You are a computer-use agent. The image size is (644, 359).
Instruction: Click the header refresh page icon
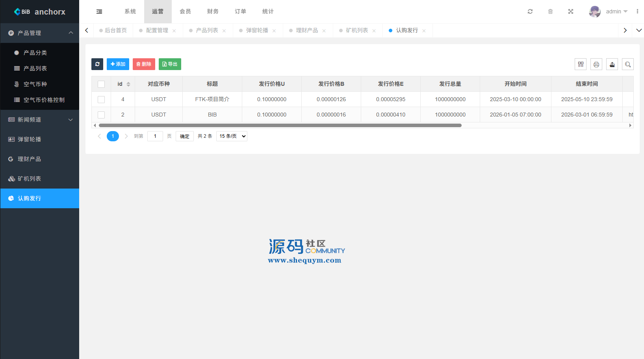(530, 12)
